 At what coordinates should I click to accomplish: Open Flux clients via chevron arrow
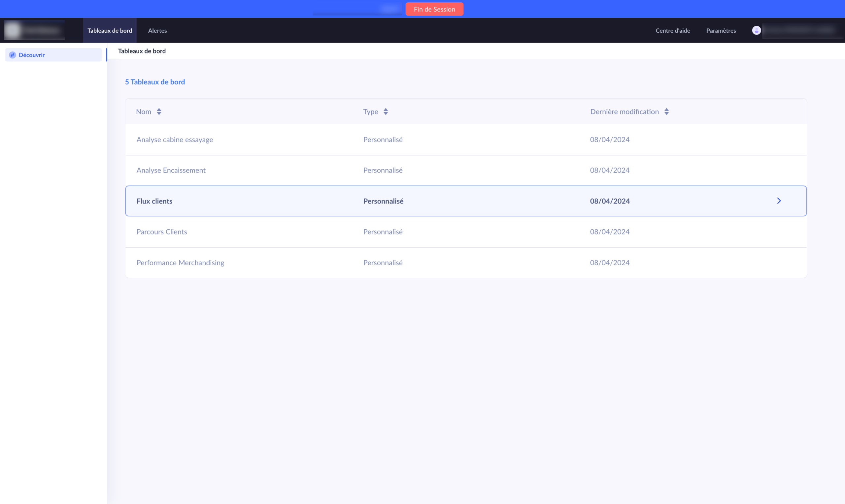pyautogui.click(x=779, y=201)
